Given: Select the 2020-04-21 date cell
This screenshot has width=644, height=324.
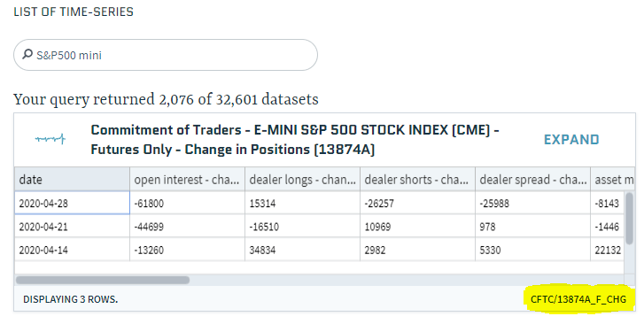Looking at the screenshot, I should point(73,227).
